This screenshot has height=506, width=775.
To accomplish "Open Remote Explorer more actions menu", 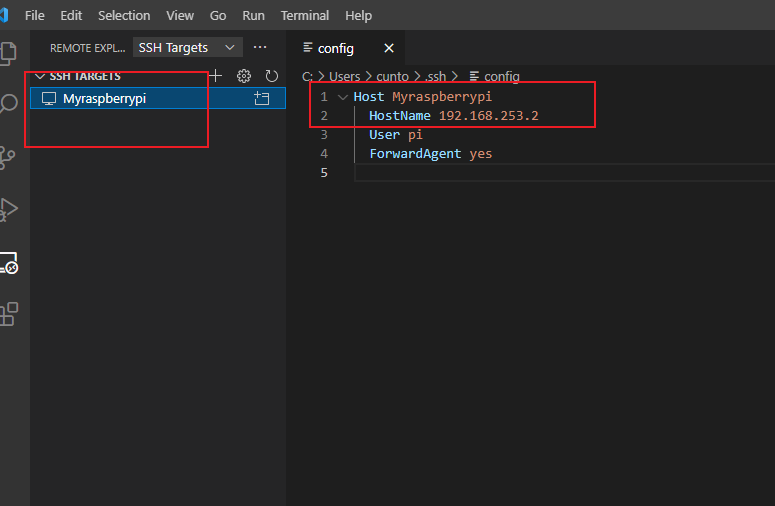I will (x=260, y=47).
